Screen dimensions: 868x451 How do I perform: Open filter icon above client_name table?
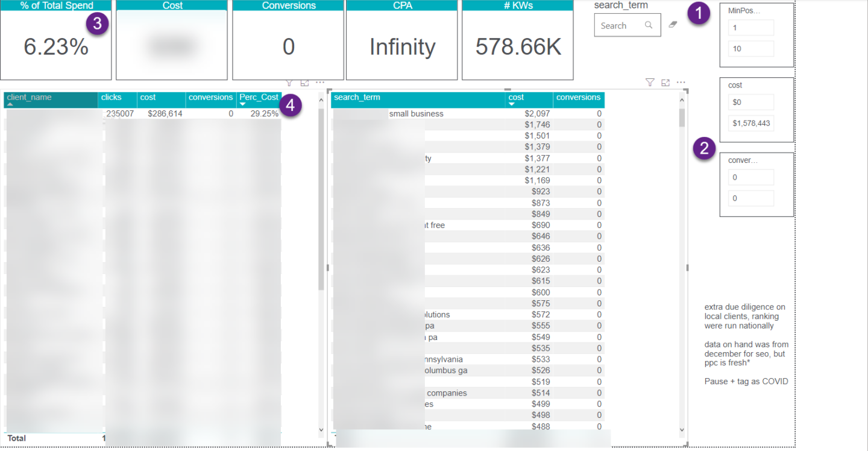[289, 83]
